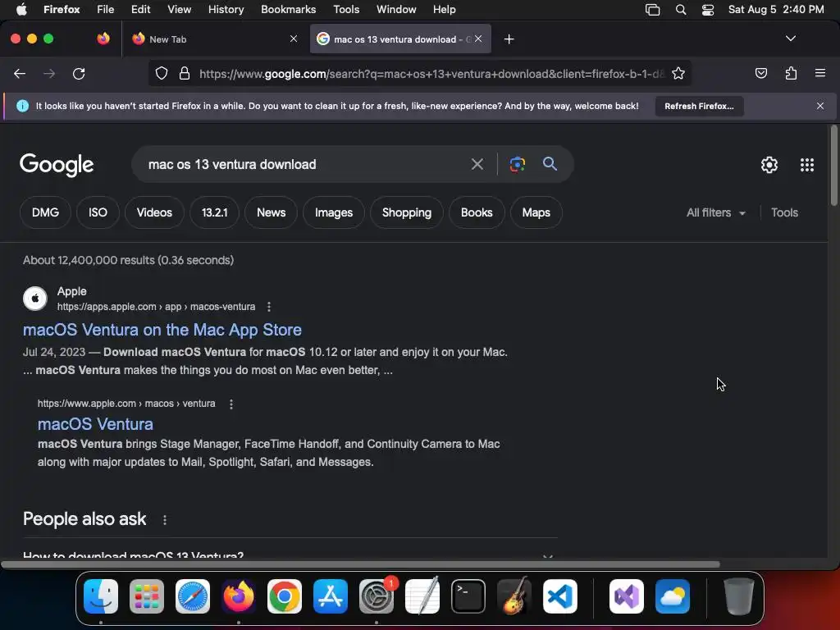Dismiss the Firefox refresh notification bar
This screenshot has height=630, width=840.
coord(819,106)
